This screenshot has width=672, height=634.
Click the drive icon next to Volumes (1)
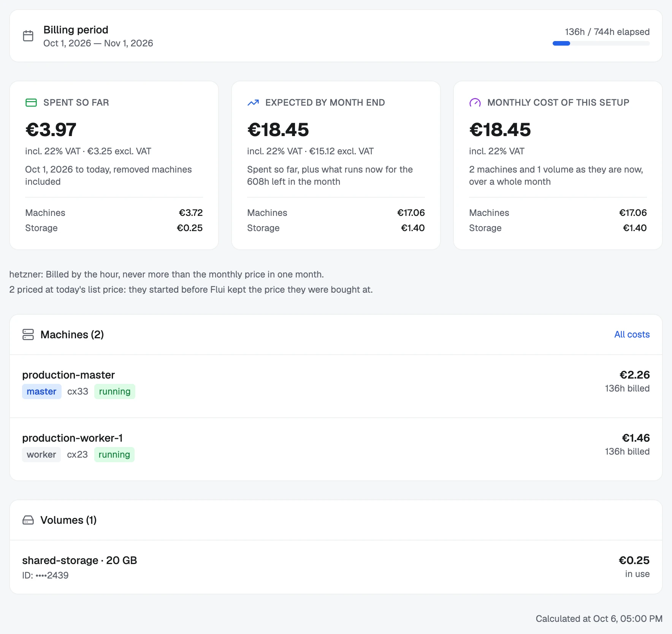tap(28, 520)
